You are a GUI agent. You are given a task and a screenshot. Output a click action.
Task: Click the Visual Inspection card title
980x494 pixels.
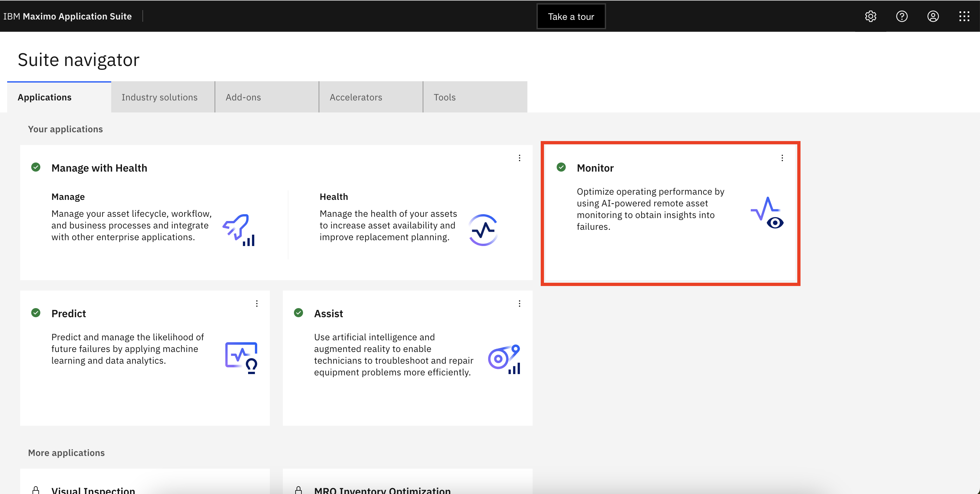[x=93, y=490]
